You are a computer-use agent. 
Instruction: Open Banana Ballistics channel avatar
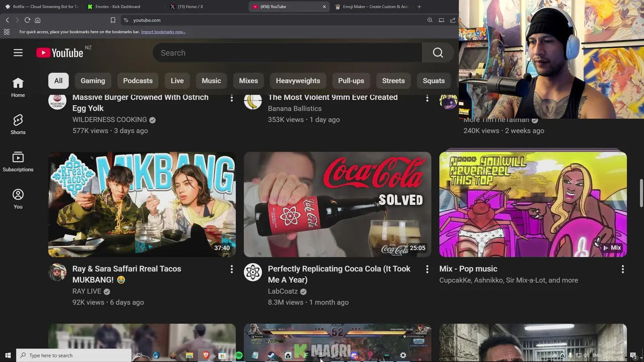click(x=253, y=101)
